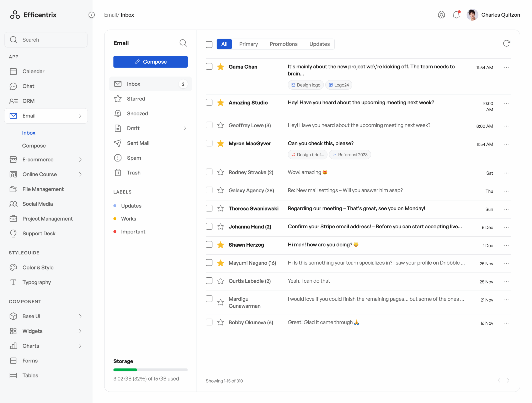Open more options for Shawn Herzog email
The height and width of the screenshot is (403, 532).
point(506,245)
